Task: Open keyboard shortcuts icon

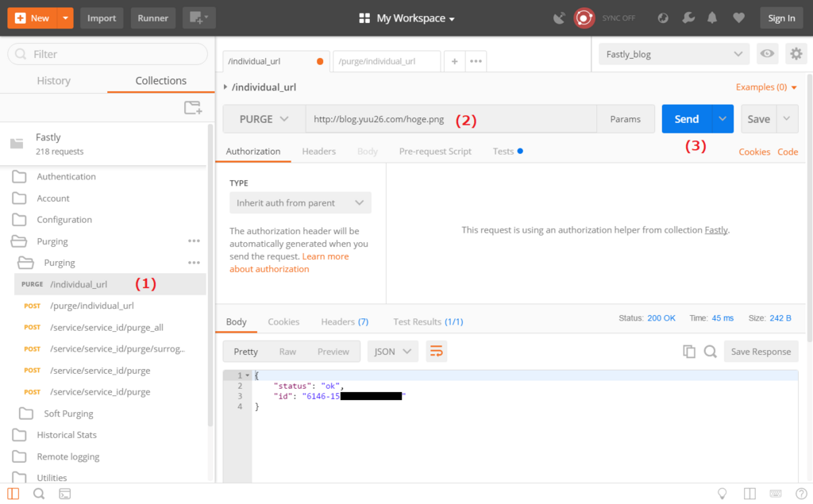Action: pyautogui.click(x=776, y=494)
